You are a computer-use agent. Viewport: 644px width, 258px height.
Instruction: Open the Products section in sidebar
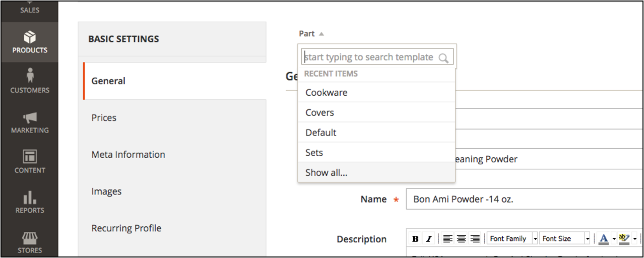point(29,42)
